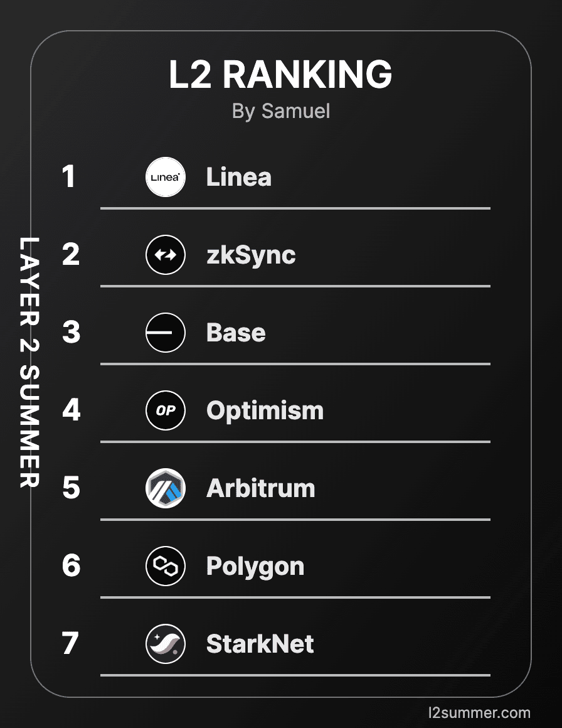Click the By Samuel subtitle
Image resolution: width=562 pixels, height=728 pixels.
pos(280,111)
